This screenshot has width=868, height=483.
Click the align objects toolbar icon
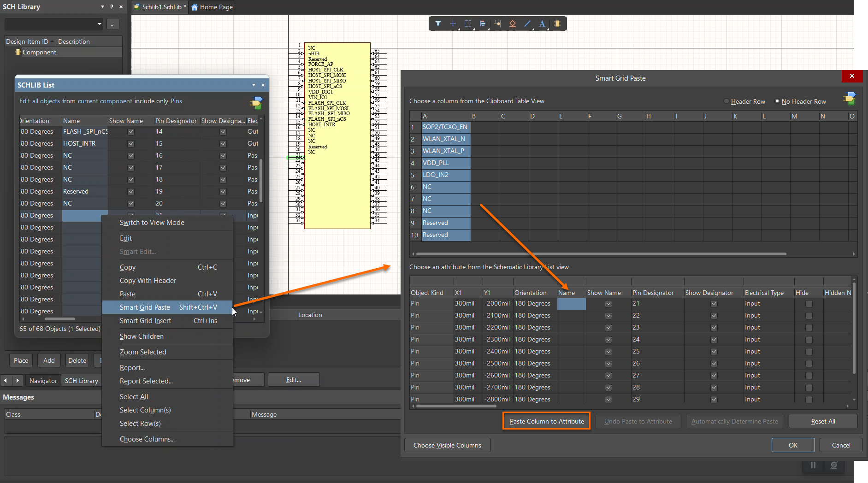(482, 24)
